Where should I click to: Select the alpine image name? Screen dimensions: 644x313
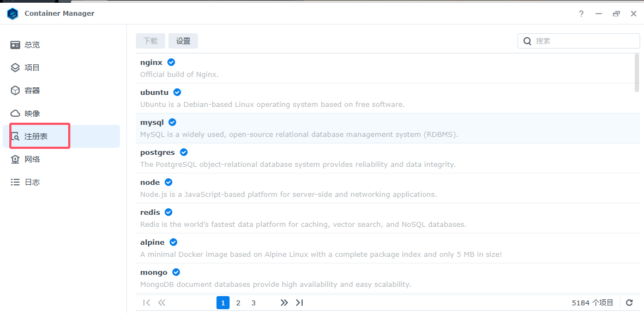click(152, 242)
